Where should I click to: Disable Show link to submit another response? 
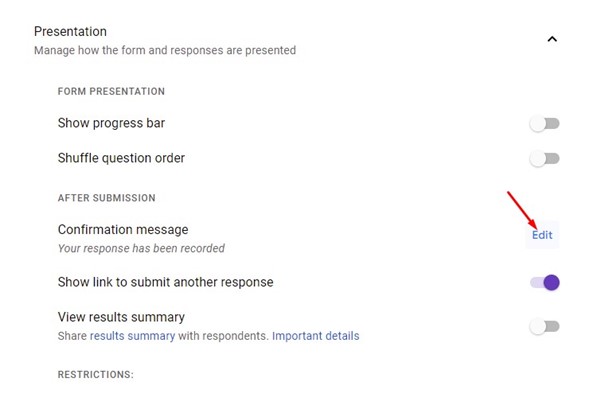coord(545,282)
